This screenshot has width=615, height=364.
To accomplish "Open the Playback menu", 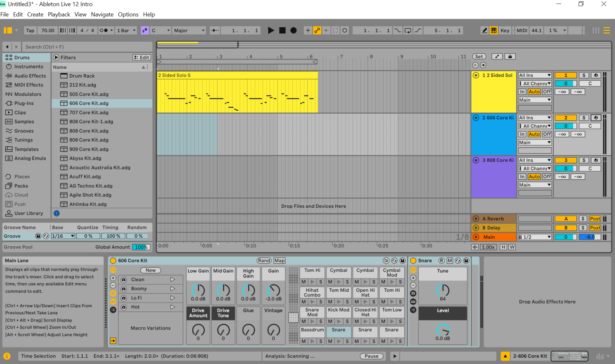I will [x=59, y=14].
